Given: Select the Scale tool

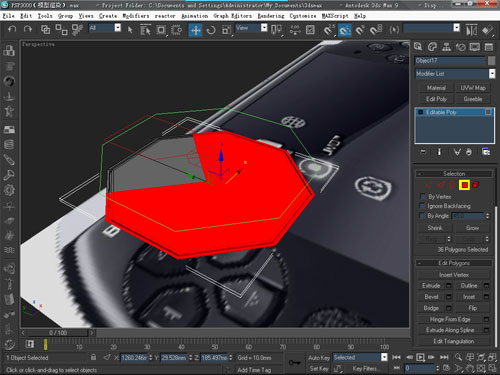Looking at the screenshot, I should click(x=226, y=30).
